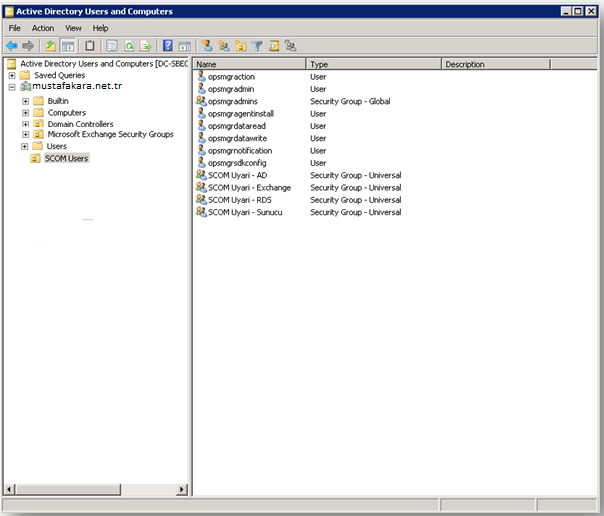Select the opsmgradmin user row

(231, 89)
